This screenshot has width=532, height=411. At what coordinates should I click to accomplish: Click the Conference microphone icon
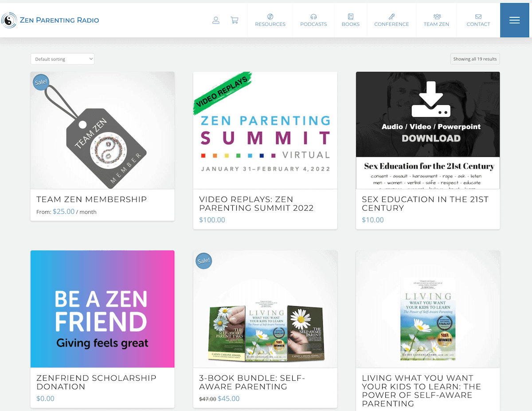(391, 16)
